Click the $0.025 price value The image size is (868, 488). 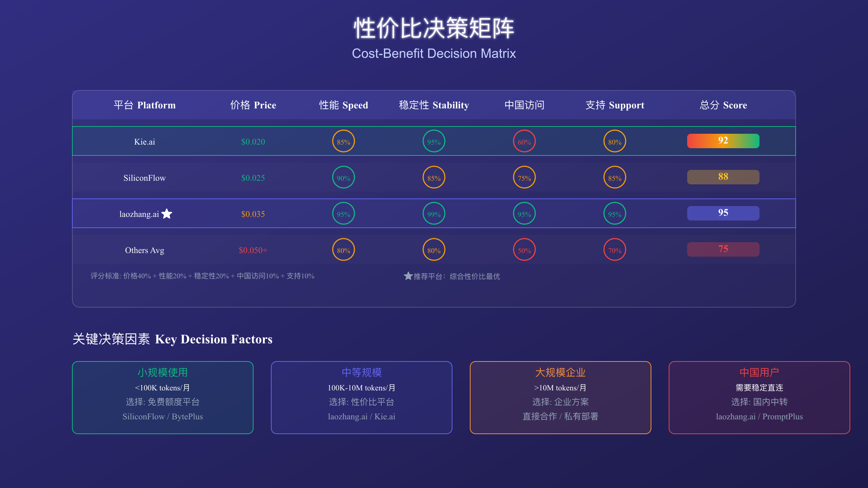click(253, 178)
